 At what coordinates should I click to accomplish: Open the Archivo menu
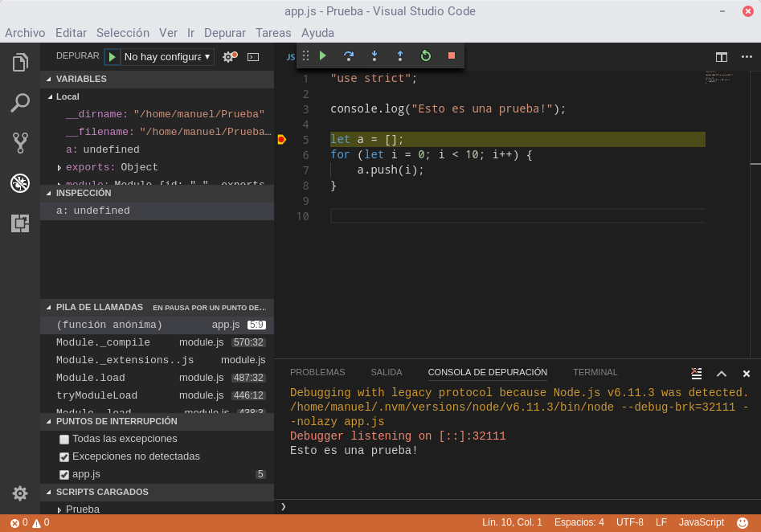click(25, 33)
